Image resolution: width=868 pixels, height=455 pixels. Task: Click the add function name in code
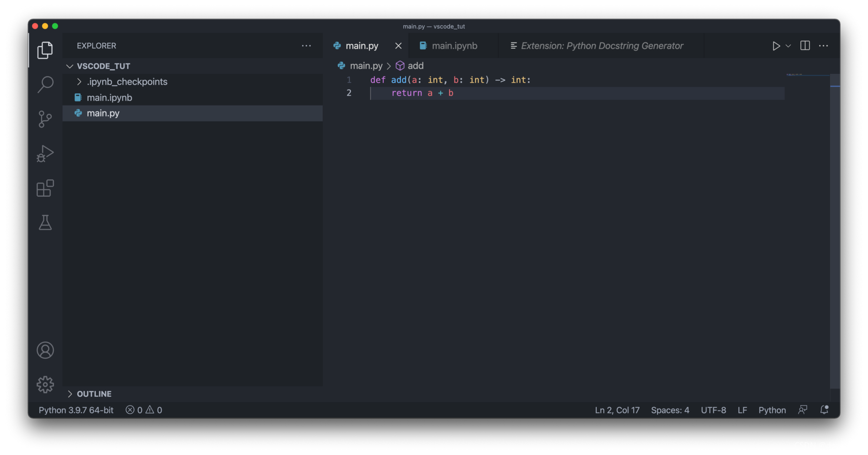[x=398, y=80]
